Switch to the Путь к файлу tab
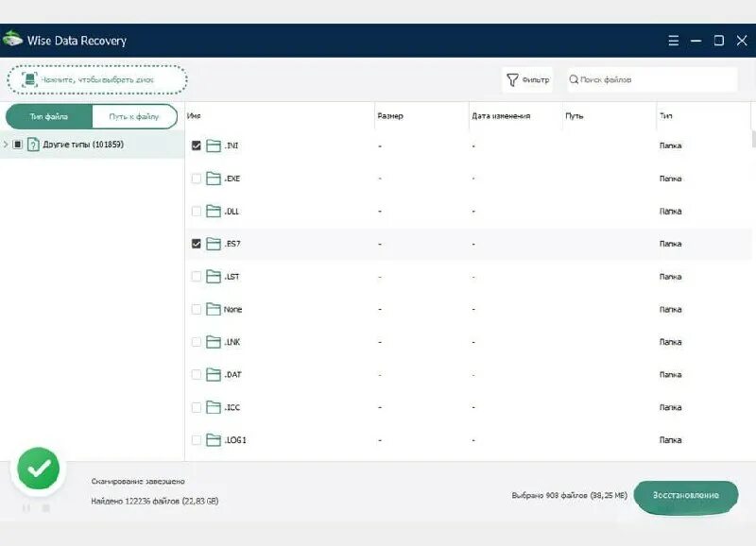 coord(134,116)
